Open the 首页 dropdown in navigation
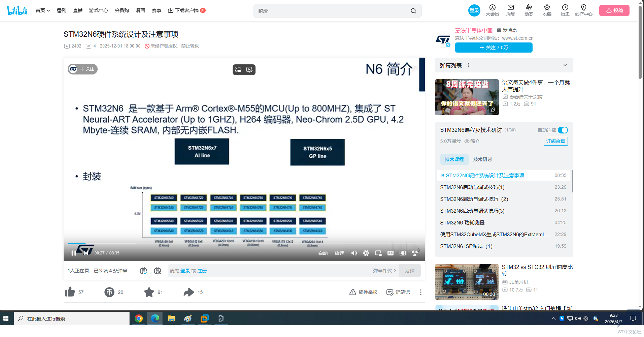The height and width of the screenshot is (337, 644). click(43, 10)
